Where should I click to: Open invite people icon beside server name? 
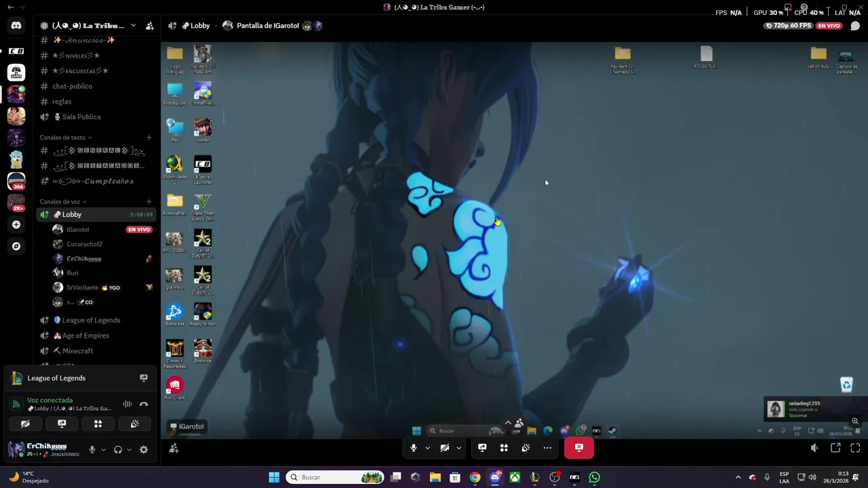(150, 26)
